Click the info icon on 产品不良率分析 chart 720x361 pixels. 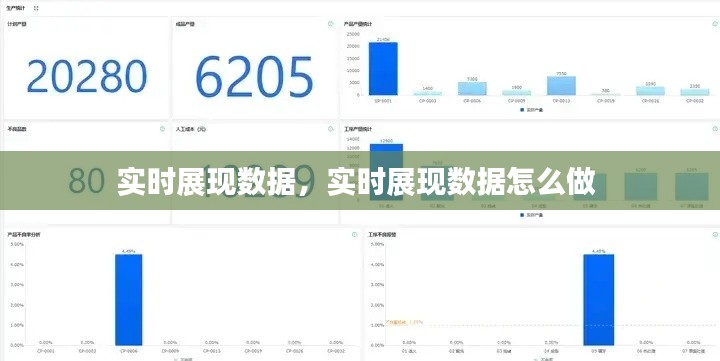[x=354, y=234]
